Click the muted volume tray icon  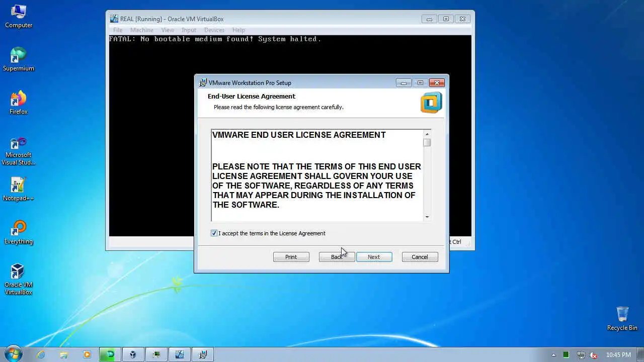pyautogui.click(x=594, y=355)
